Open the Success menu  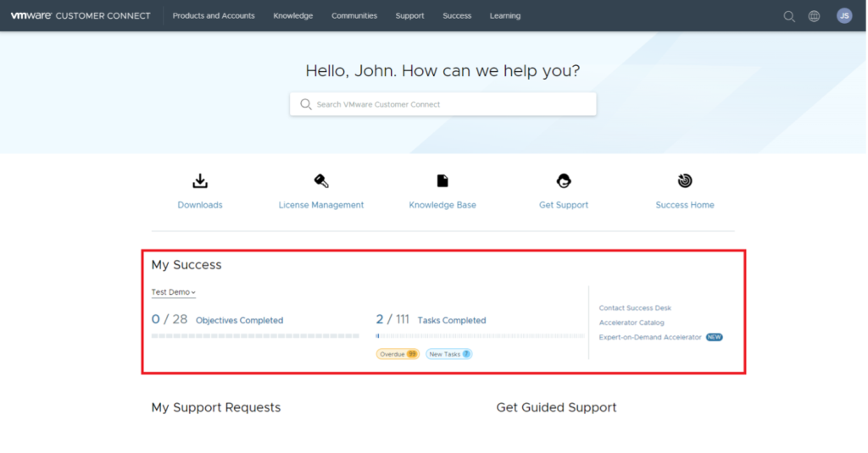pos(457,15)
